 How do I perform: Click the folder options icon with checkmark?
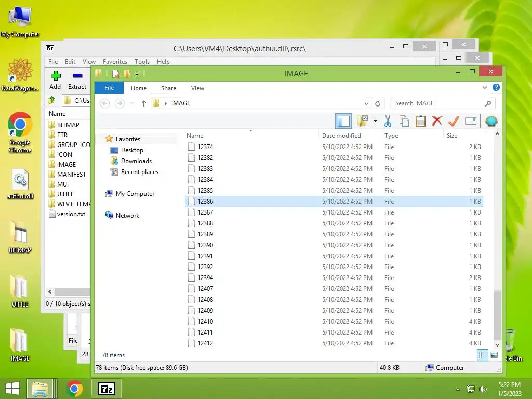[362, 121]
